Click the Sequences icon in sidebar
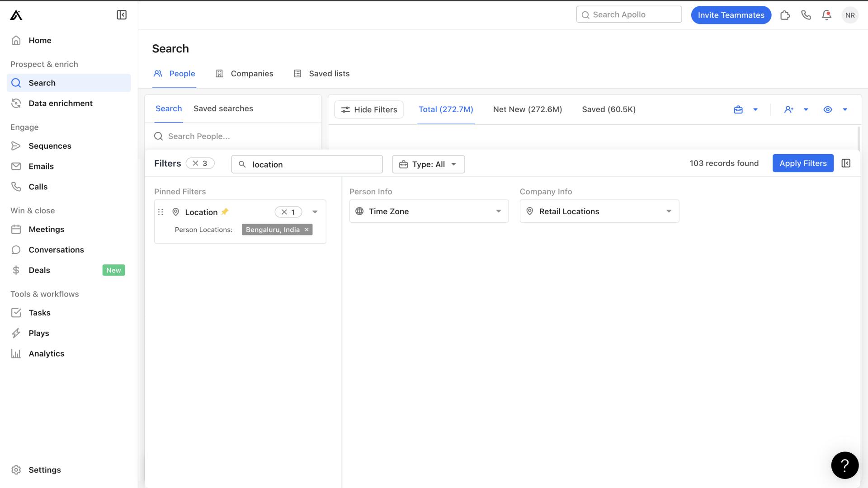The image size is (868, 488). click(16, 146)
